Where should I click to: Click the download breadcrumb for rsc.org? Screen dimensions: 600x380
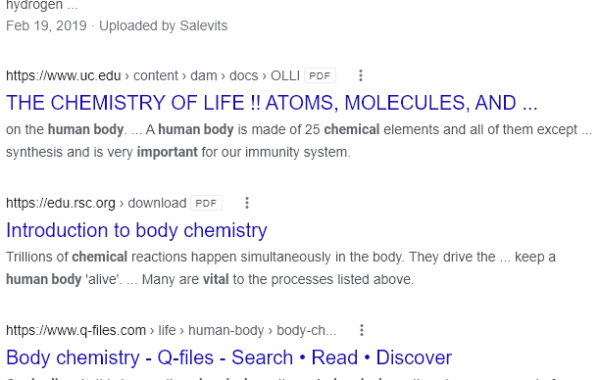click(x=157, y=203)
